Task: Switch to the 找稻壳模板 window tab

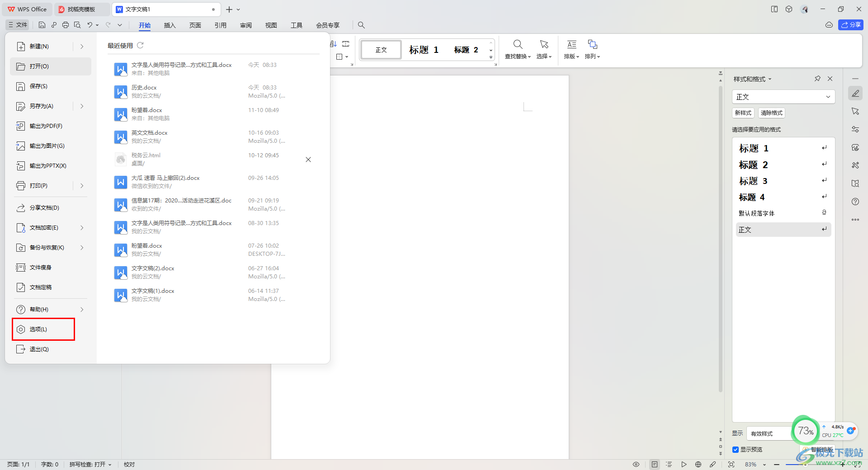Action: [x=82, y=9]
